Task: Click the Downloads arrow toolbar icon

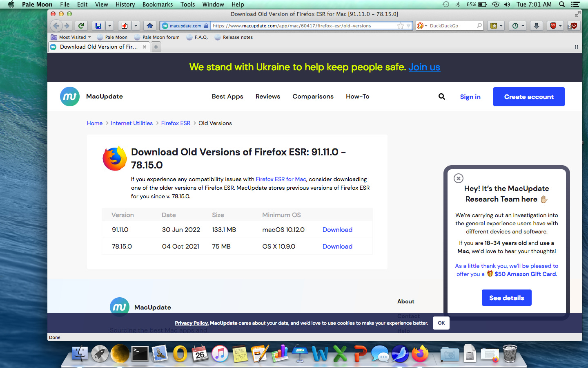Action: coord(537,26)
